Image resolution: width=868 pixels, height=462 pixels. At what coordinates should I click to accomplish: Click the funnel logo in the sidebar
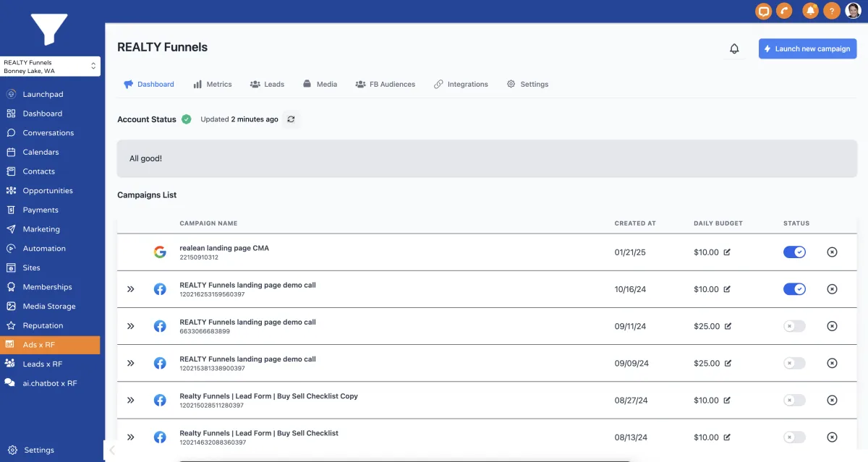click(49, 30)
